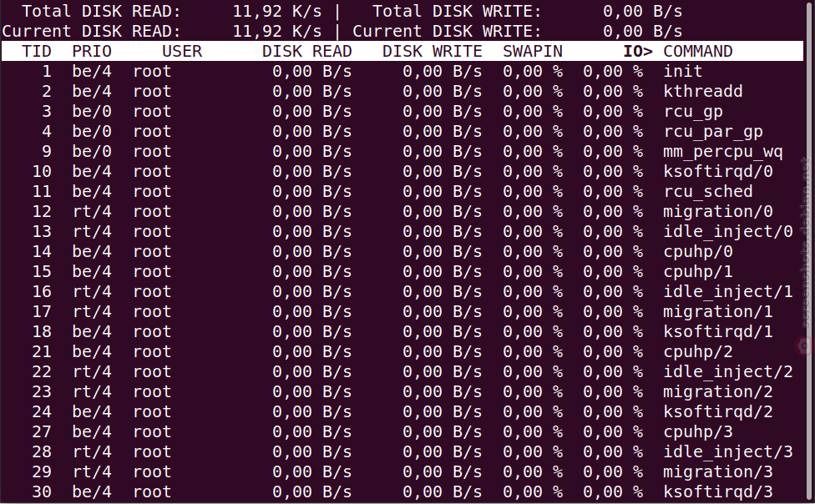Select the ksoftirqd/2 command
The height and width of the screenshot is (504, 815).
(x=718, y=412)
